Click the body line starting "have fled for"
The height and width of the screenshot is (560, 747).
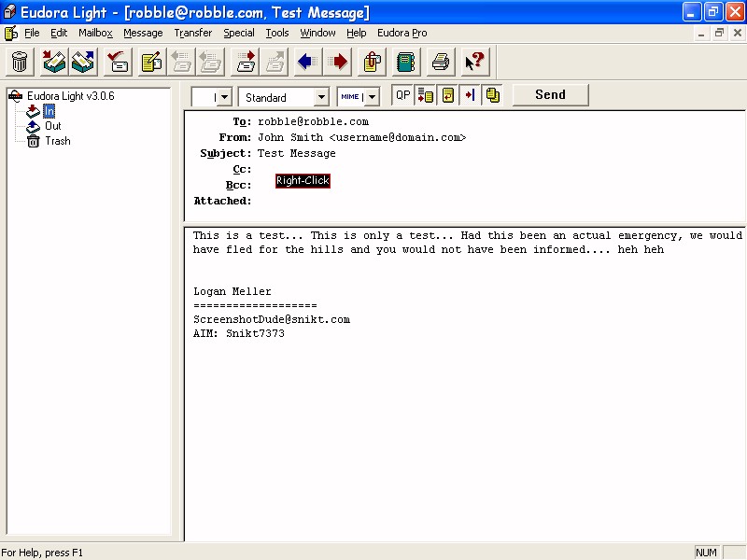(x=429, y=249)
